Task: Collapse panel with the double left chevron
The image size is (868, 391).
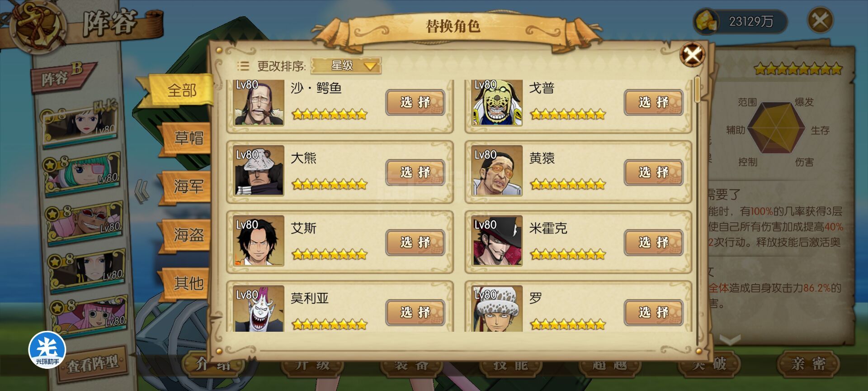Action: click(x=142, y=191)
